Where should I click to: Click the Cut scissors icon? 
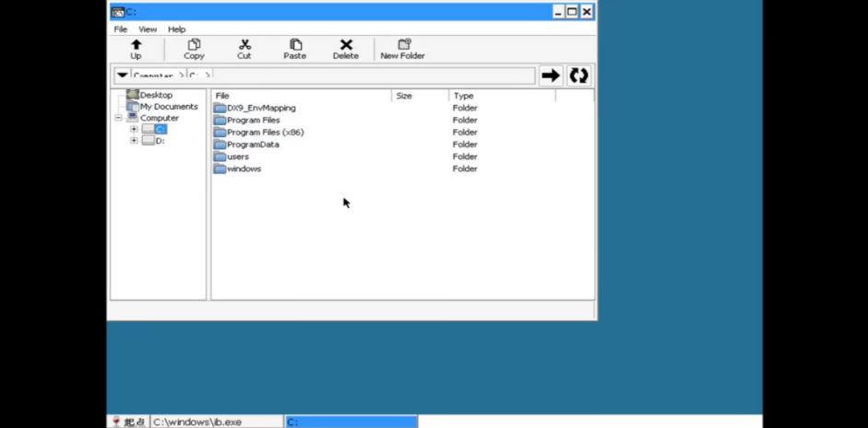[244, 45]
